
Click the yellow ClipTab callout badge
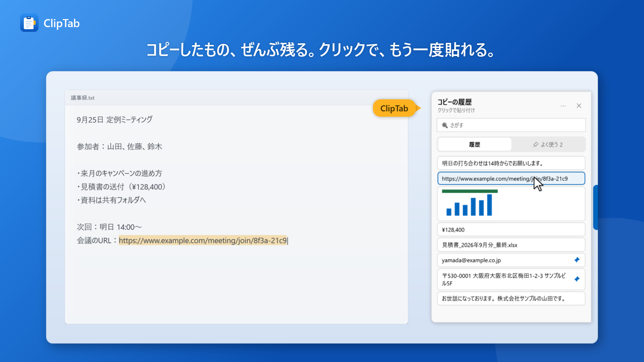(x=394, y=108)
